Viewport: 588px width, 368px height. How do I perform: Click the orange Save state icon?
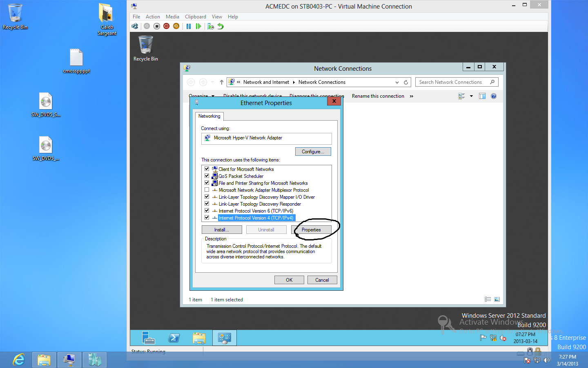[x=176, y=26]
